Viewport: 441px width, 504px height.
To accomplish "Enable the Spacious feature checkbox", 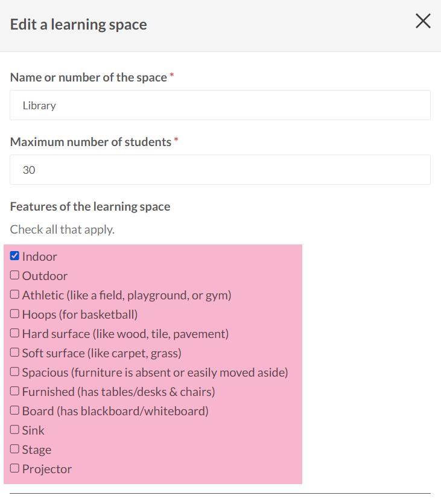I will pos(15,372).
